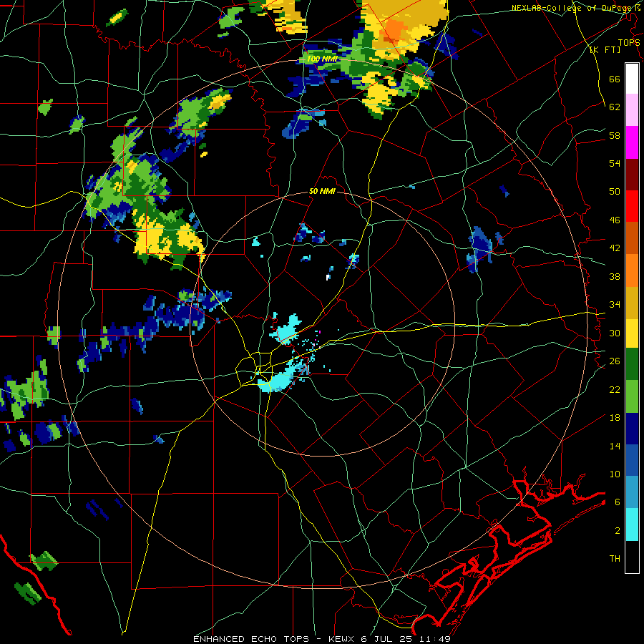Click the 'TH' legend label
Image resolution: width=644 pixels, height=644 pixels.
coord(615,558)
